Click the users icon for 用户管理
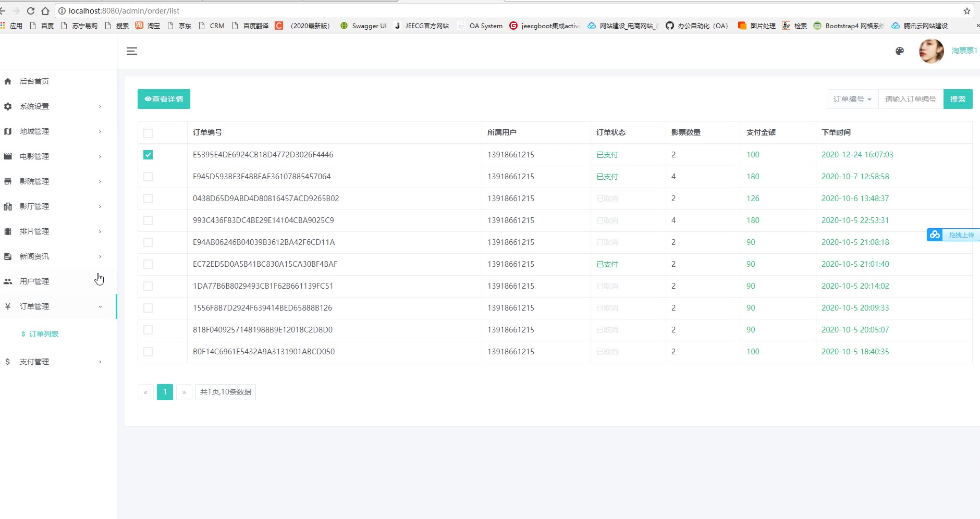The image size is (980, 519). coord(8,281)
